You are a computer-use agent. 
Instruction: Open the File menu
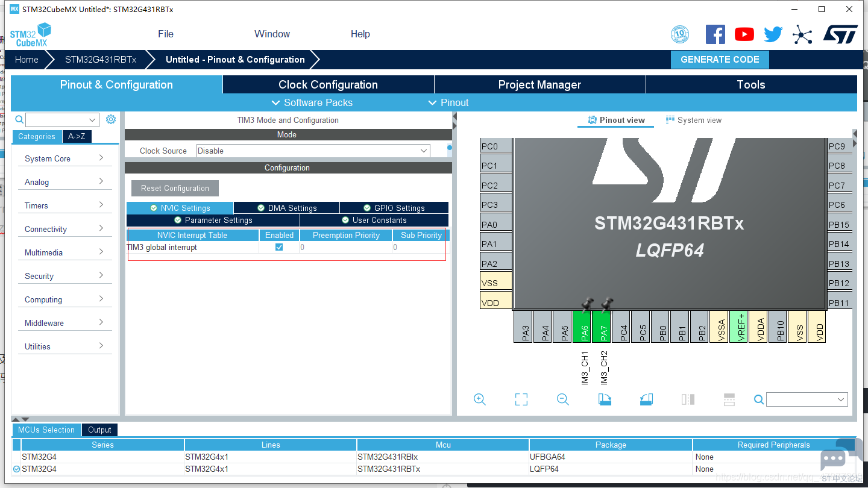[166, 34]
